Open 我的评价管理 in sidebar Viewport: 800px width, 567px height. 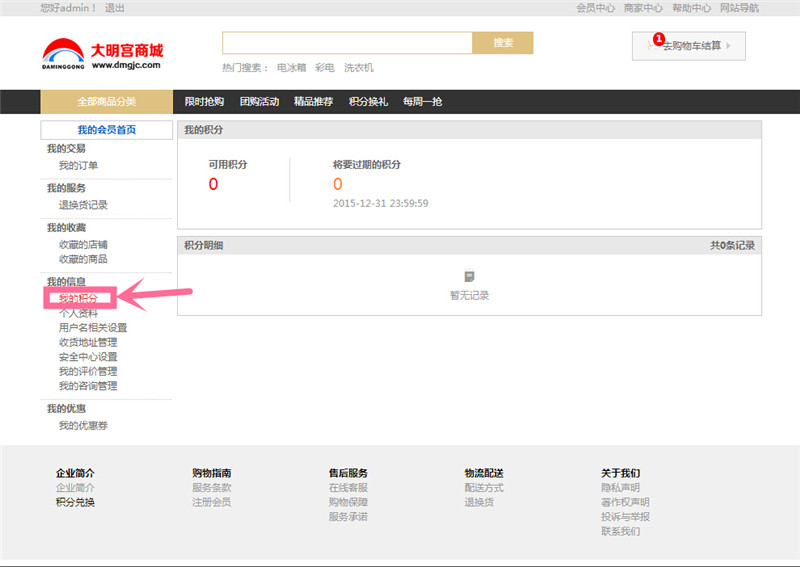click(x=88, y=371)
